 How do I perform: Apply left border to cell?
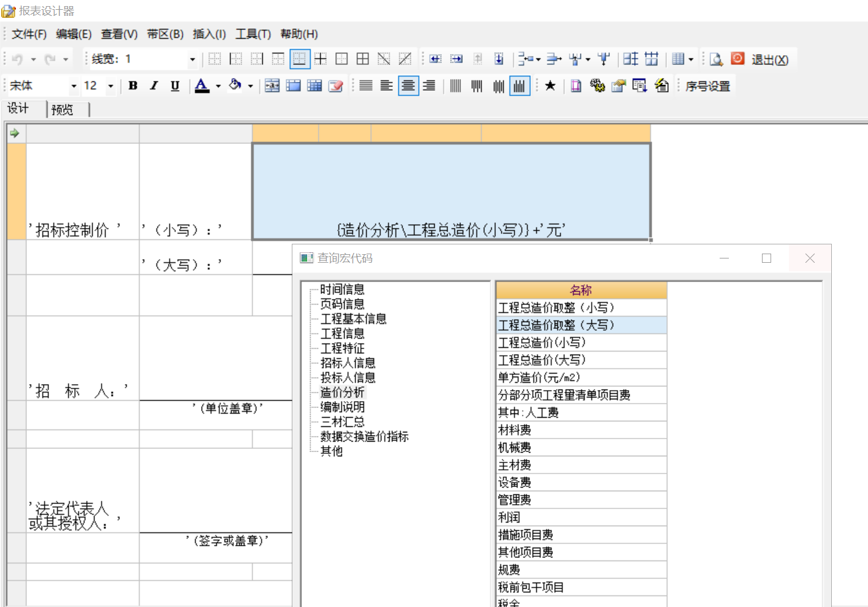236,59
